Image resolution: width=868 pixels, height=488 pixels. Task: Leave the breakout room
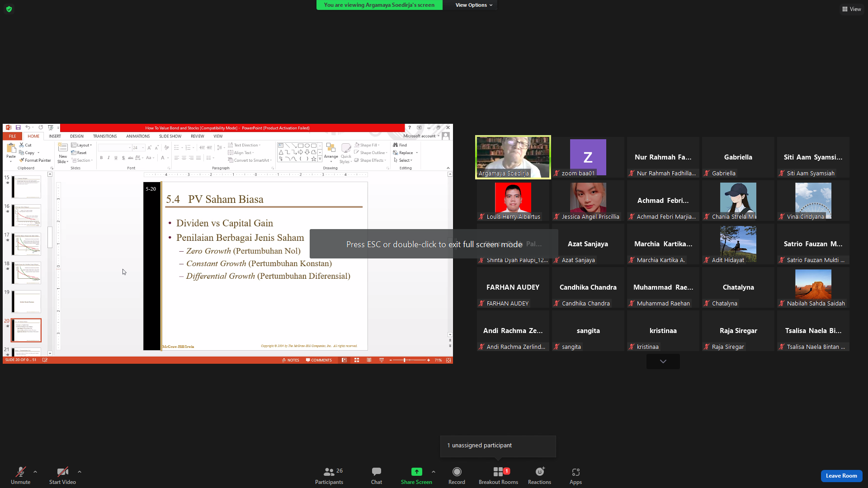[x=841, y=476]
